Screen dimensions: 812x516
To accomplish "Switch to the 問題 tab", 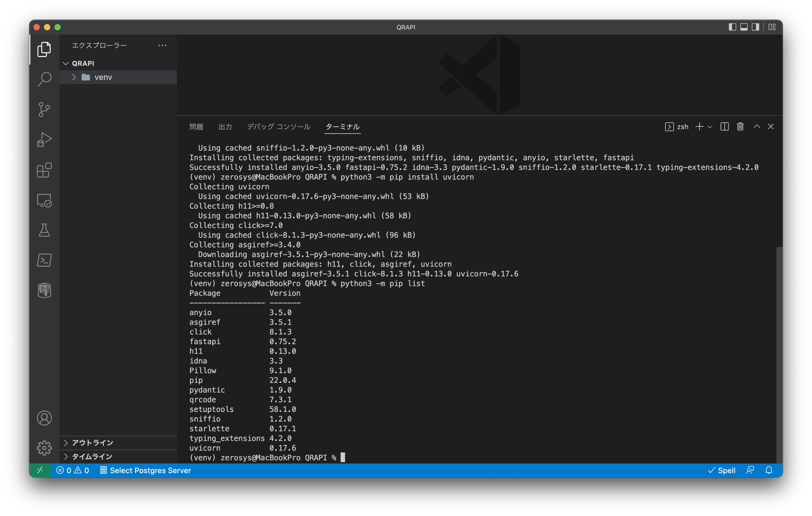I will point(196,127).
